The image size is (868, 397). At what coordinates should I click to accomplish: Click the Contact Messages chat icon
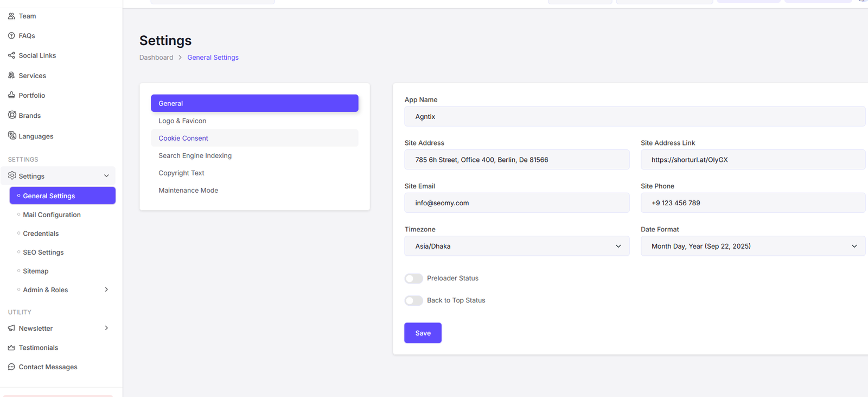click(11, 367)
